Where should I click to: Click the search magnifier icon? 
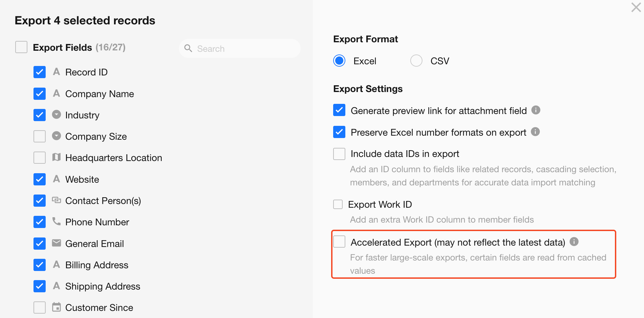[188, 48]
